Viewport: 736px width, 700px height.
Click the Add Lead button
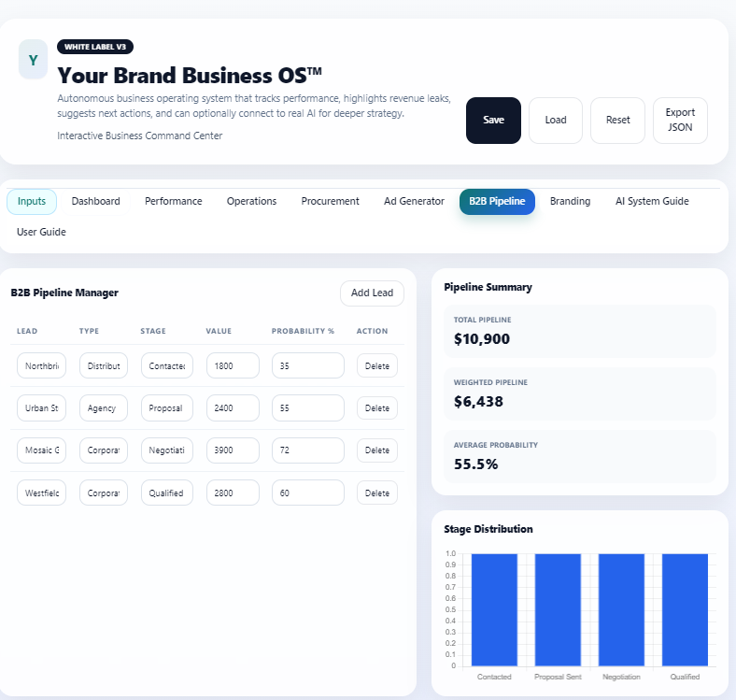(x=373, y=293)
